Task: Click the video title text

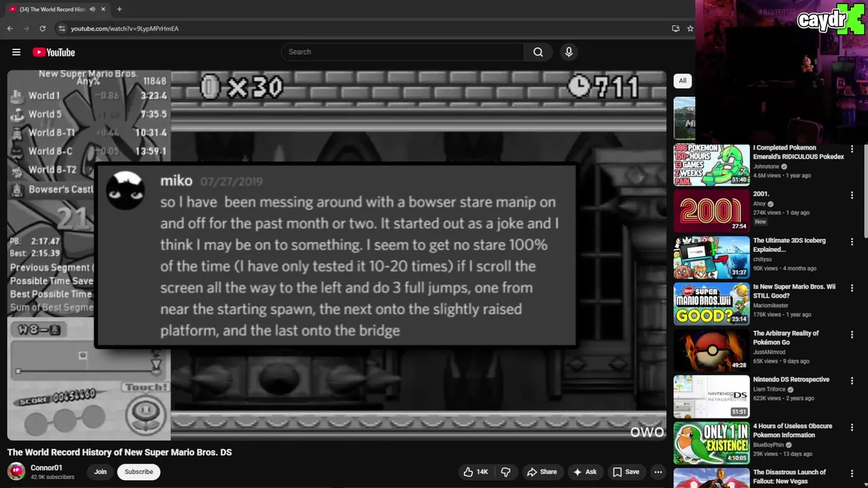Action: (119, 452)
